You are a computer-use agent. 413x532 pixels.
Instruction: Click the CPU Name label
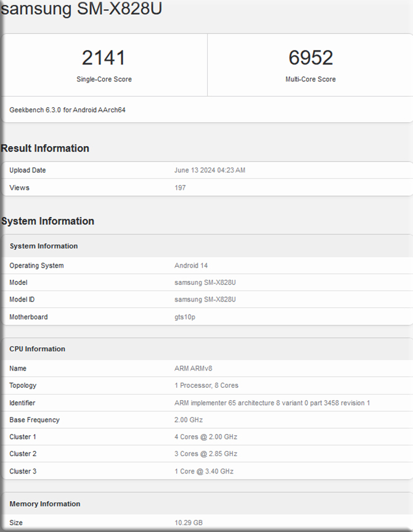tap(18, 369)
